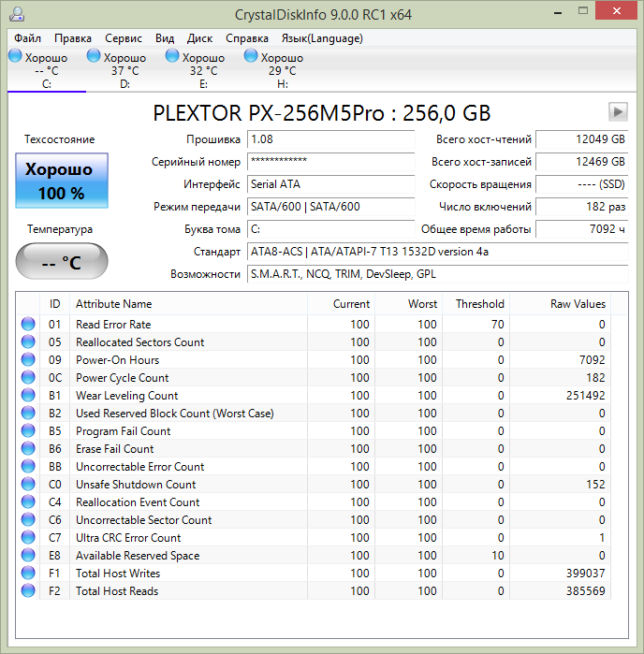Click status orb for Reallocation Event Count

(x=28, y=501)
